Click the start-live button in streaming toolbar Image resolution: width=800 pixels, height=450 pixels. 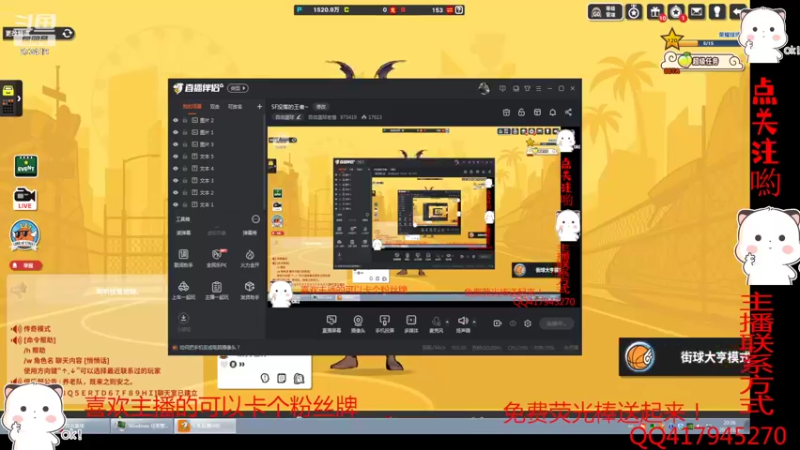pos(557,323)
